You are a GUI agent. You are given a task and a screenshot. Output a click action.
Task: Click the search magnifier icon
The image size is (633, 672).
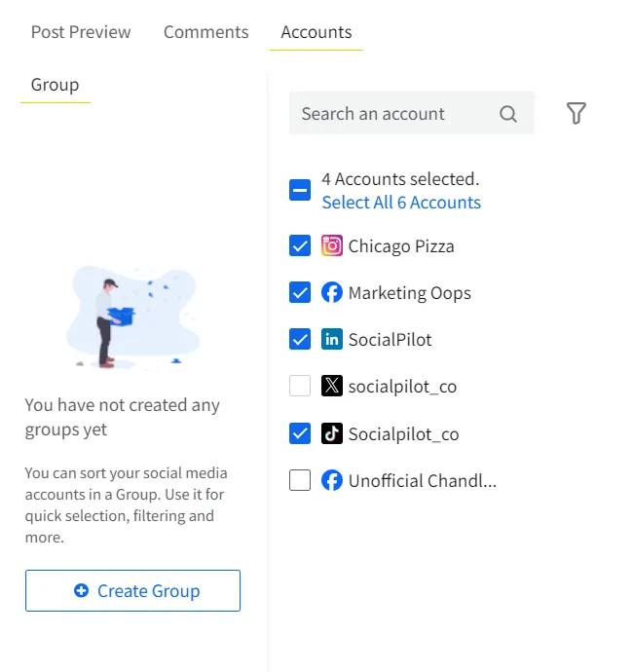[507, 114]
